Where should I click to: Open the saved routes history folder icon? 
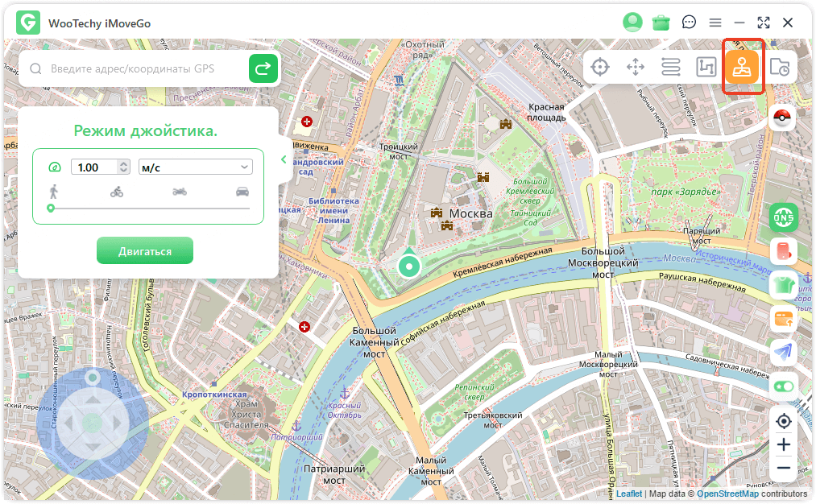779,67
